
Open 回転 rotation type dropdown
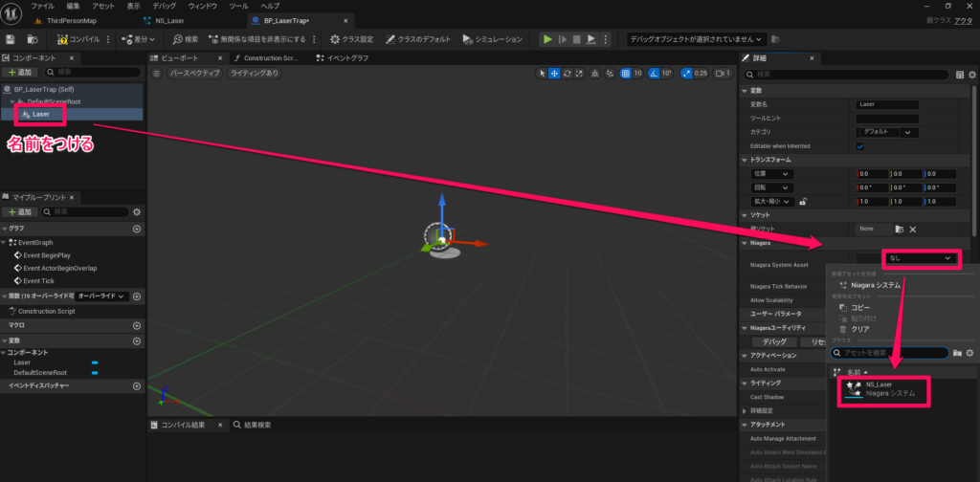click(x=772, y=187)
